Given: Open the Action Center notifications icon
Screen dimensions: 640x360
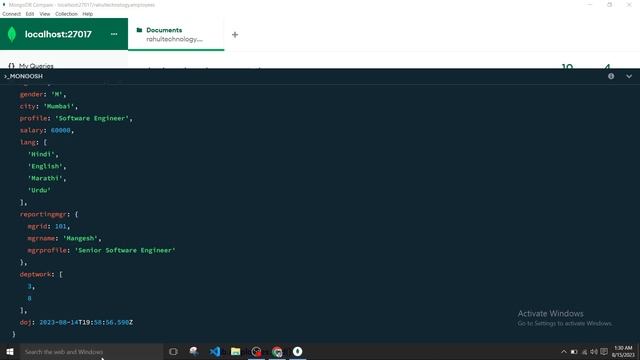Looking at the screenshot, I should click(604, 352).
